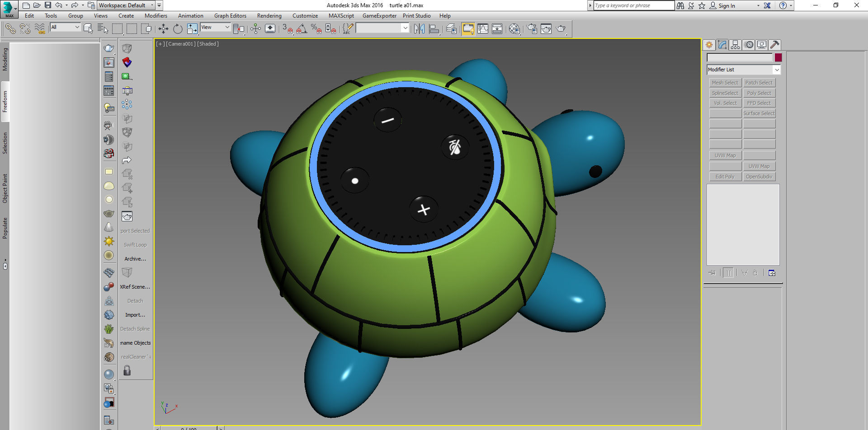Switch to the Hierarchy panel tab

pyautogui.click(x=735, y=45)
